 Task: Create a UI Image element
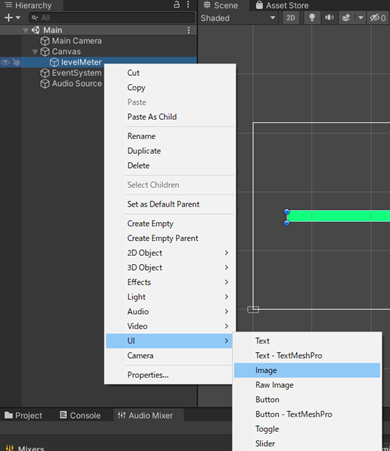tap(307, 370)
